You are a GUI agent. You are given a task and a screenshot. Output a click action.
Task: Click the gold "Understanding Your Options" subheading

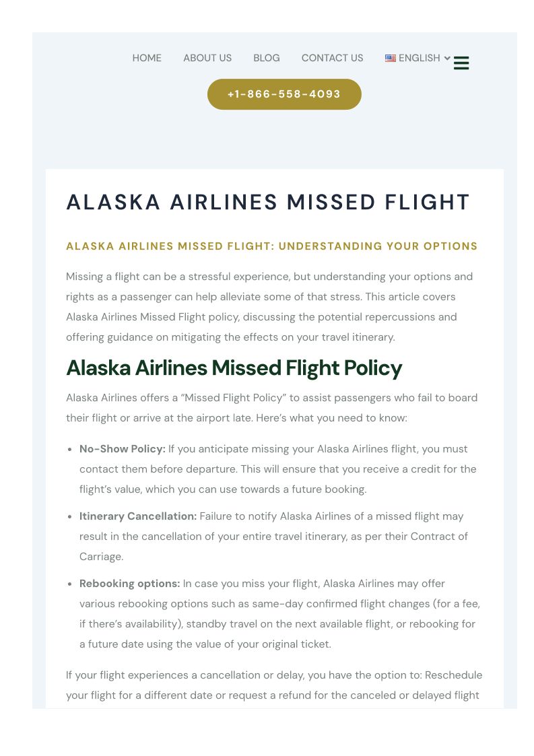pos(272,246)
